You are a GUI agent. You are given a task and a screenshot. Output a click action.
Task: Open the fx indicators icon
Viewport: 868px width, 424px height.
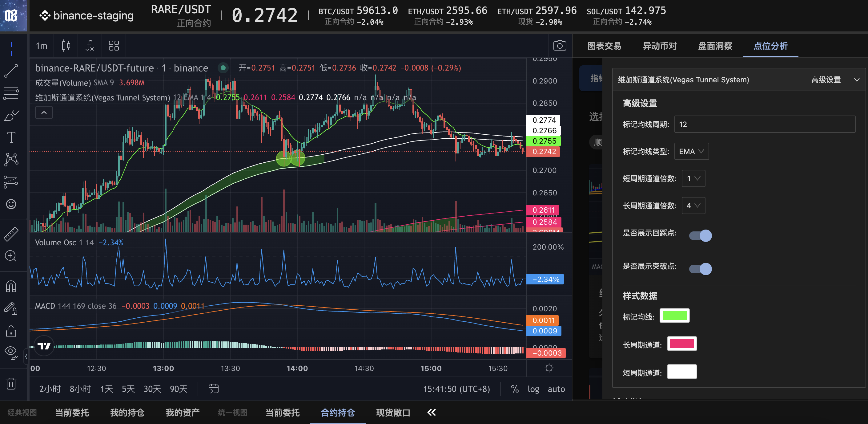click(90, 46)
